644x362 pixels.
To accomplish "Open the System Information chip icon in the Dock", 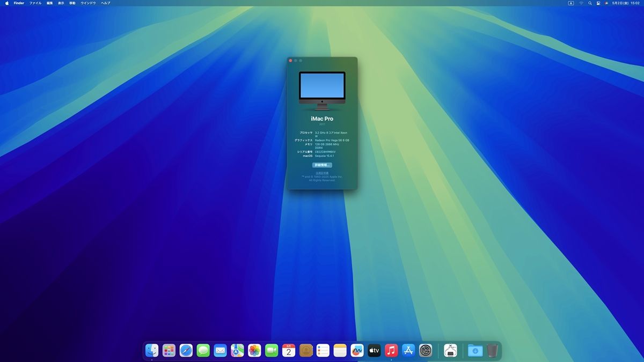I will (x=450, y=351).
